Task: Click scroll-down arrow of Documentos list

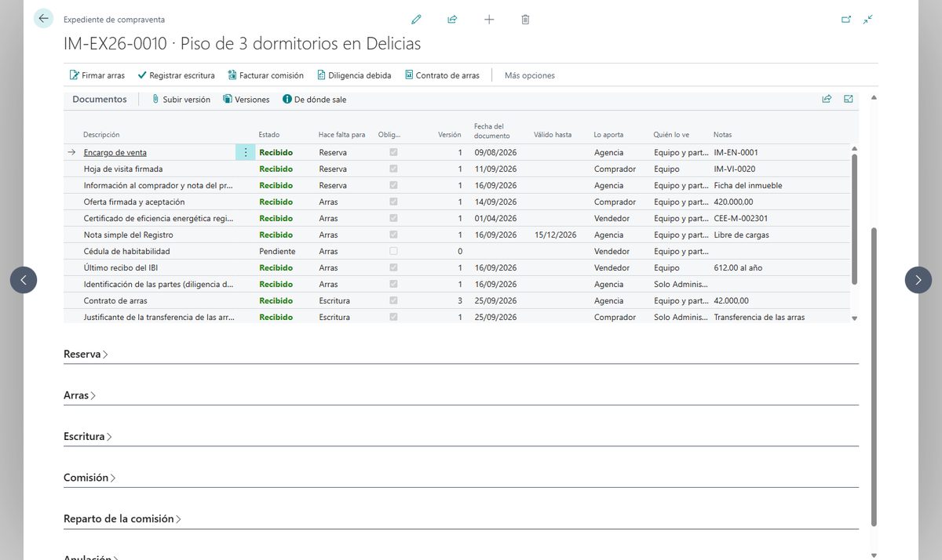Action: point(855,318)
